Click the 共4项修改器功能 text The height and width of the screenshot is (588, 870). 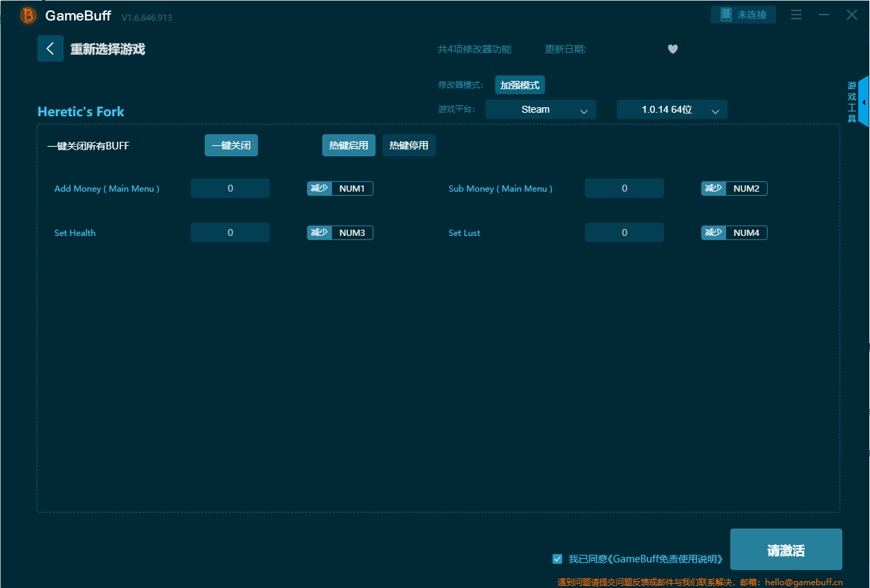tap(474, 49)
